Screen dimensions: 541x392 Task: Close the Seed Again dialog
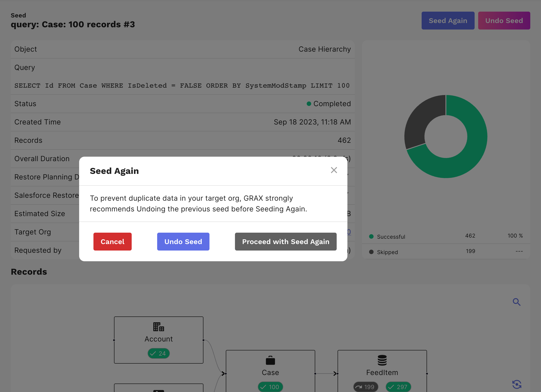[334, 170]
